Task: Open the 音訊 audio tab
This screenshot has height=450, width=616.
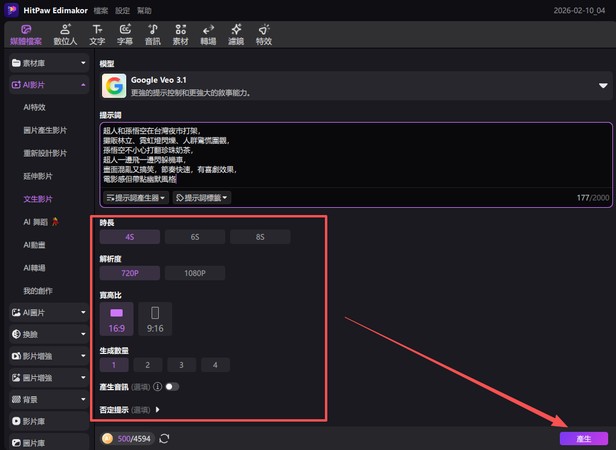Action: tap(153, 35)
